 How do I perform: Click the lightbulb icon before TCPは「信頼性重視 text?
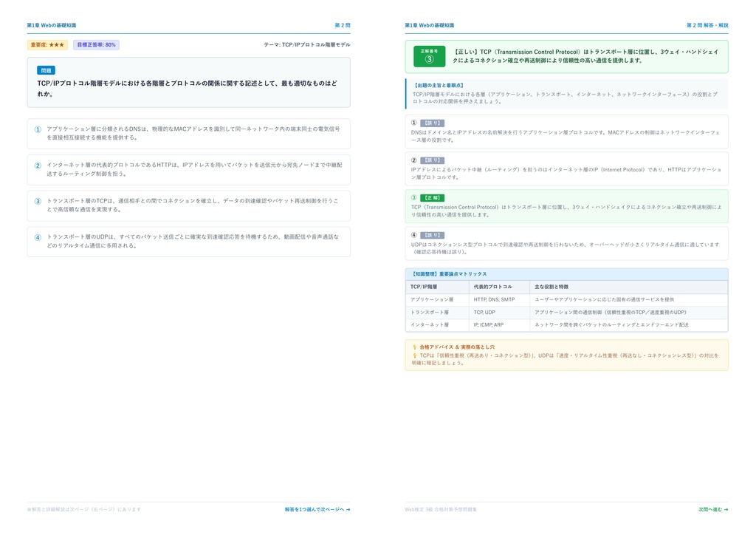415,355
